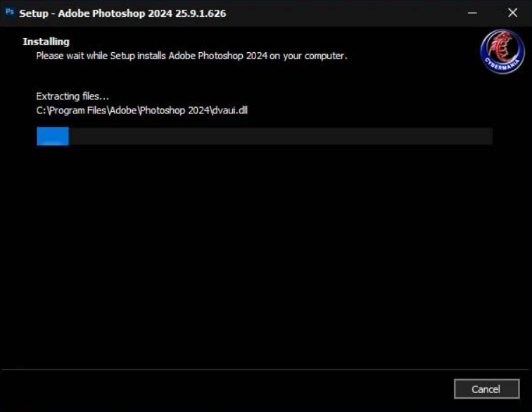Click the unfilled dark part of progress bar
This screenshot has width=532, height=412.
point(281,137)
